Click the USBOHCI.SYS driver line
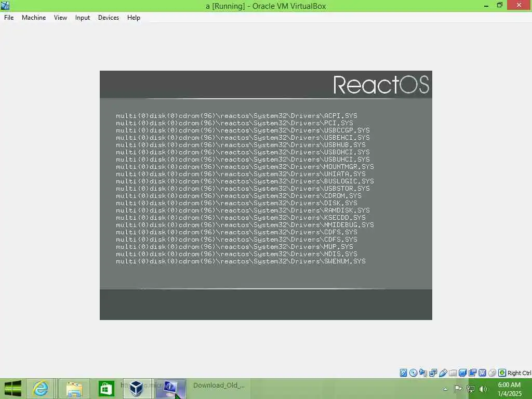The image size is (532, 399). 243,152
